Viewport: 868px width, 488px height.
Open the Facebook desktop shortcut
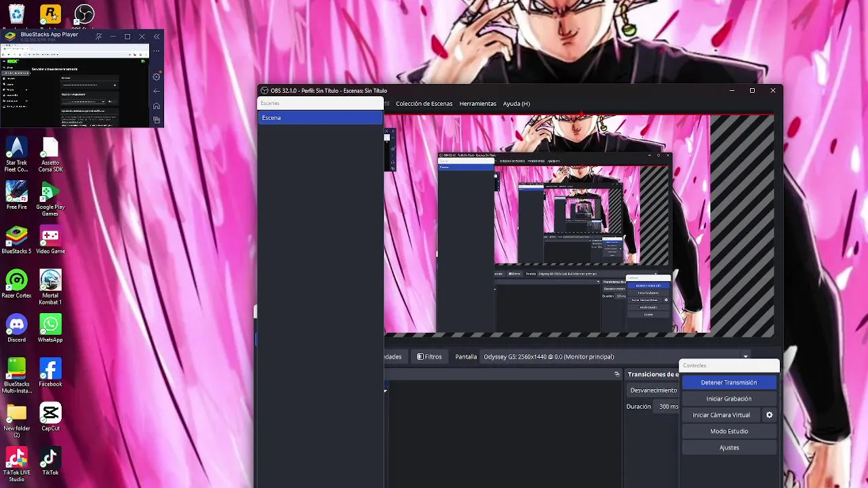pos(50,373)
